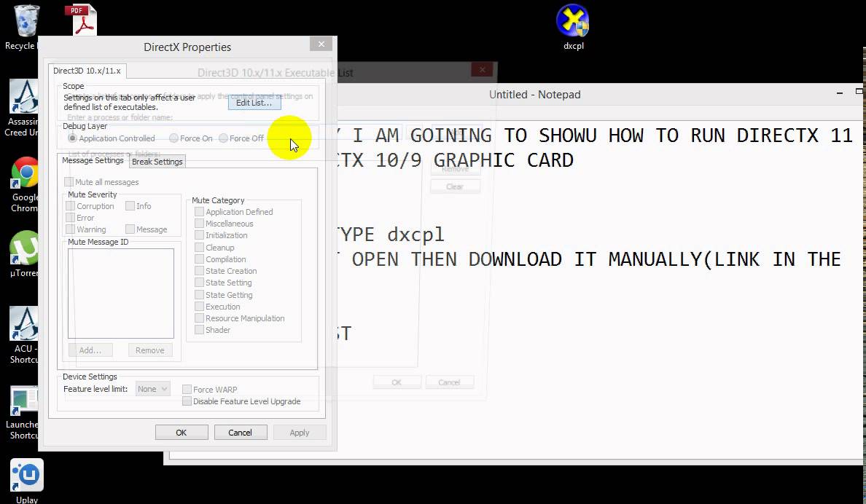Toggle Shader category checkbox
The height and width of the screenshot is (504, 866).
(200, 329)
